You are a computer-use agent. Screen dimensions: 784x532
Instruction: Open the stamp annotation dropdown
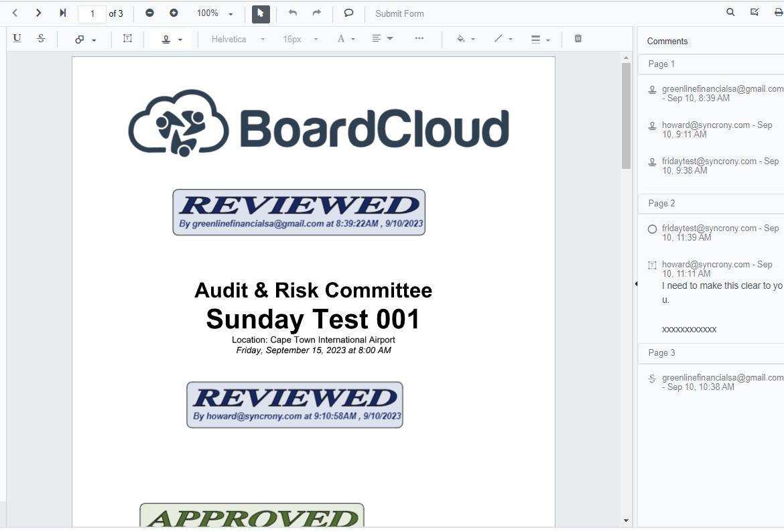(x=172, y=39)
